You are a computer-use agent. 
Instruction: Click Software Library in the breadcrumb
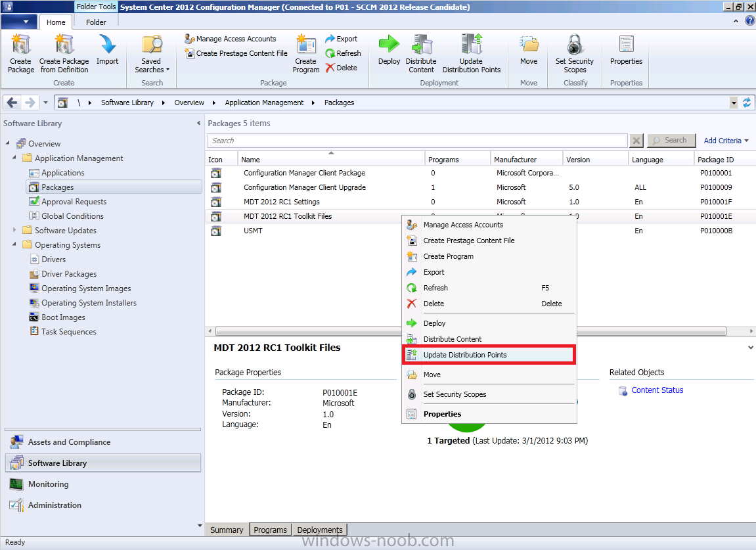pos(127,103)
